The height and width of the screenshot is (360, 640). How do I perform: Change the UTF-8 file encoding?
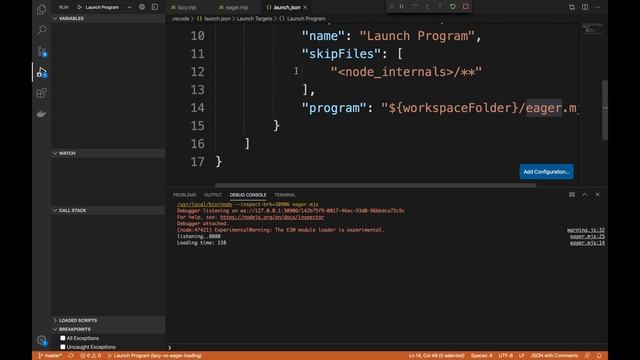(x=505, y=356)
